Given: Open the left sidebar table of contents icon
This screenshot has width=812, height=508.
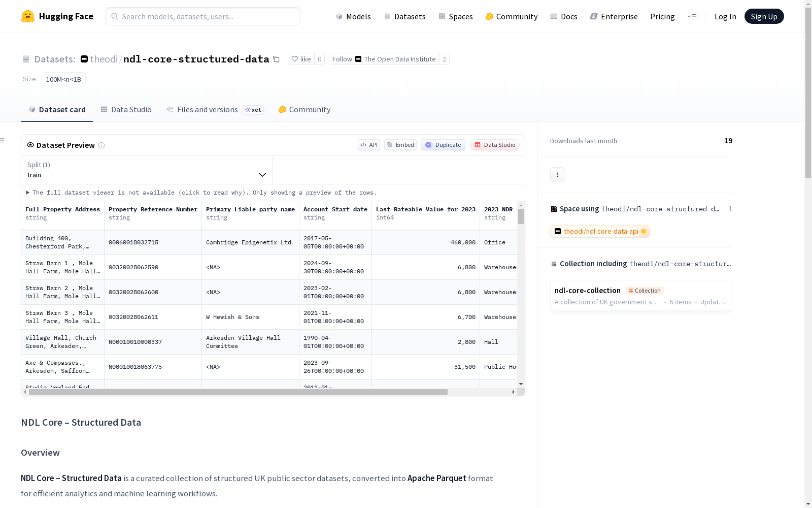Looking at the screenshot, I should tap(3, 140).
